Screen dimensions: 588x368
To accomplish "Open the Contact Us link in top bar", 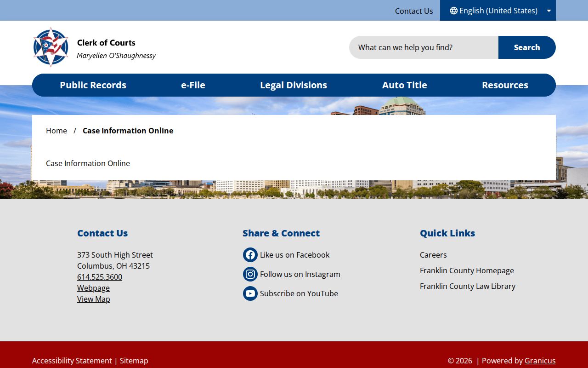I will coord(414,11).
